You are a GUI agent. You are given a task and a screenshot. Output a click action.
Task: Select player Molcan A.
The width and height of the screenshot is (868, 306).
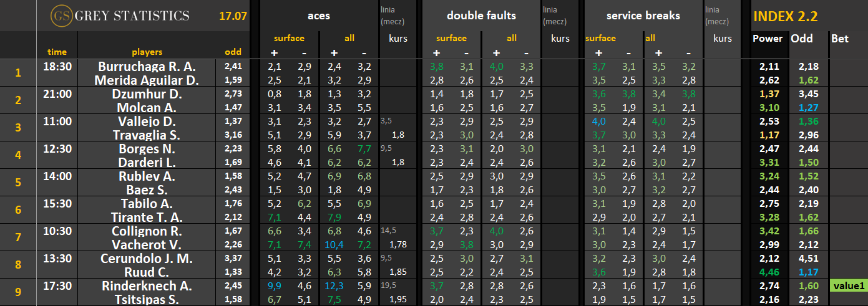(x=147, y=107)
